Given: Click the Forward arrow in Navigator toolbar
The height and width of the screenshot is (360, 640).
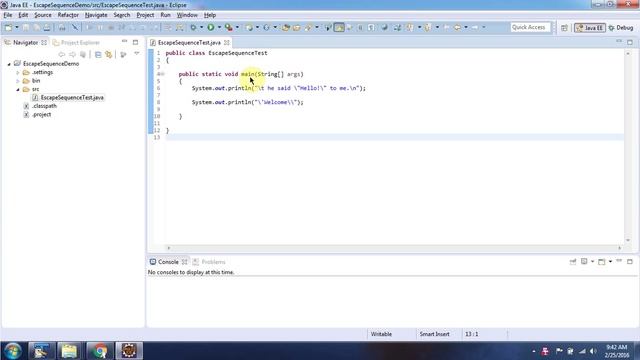Looking at the screenshot, I should pos(72,54).
